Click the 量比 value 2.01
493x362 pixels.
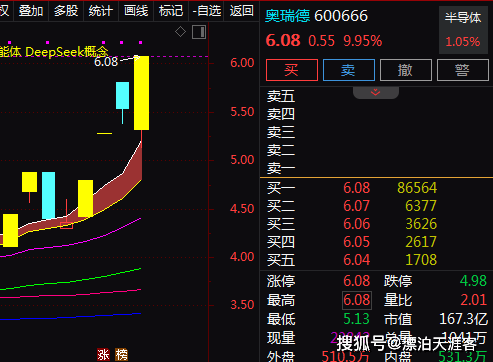[474, 300]
